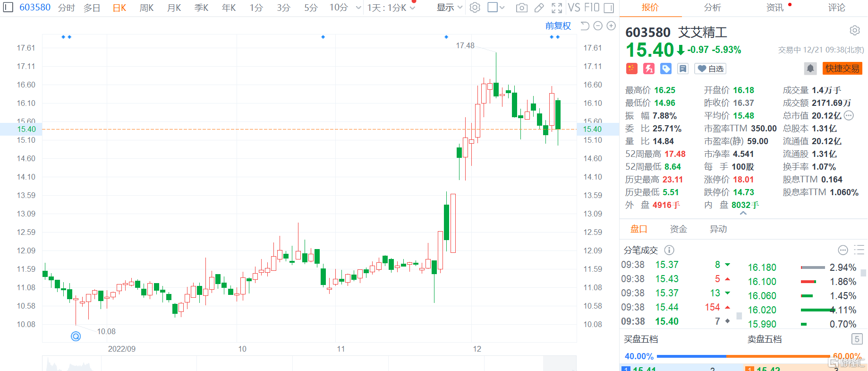Screen dimensions: 868x371
Task: Click the 15.40 current price label on axis
Action: coord(26,129)
